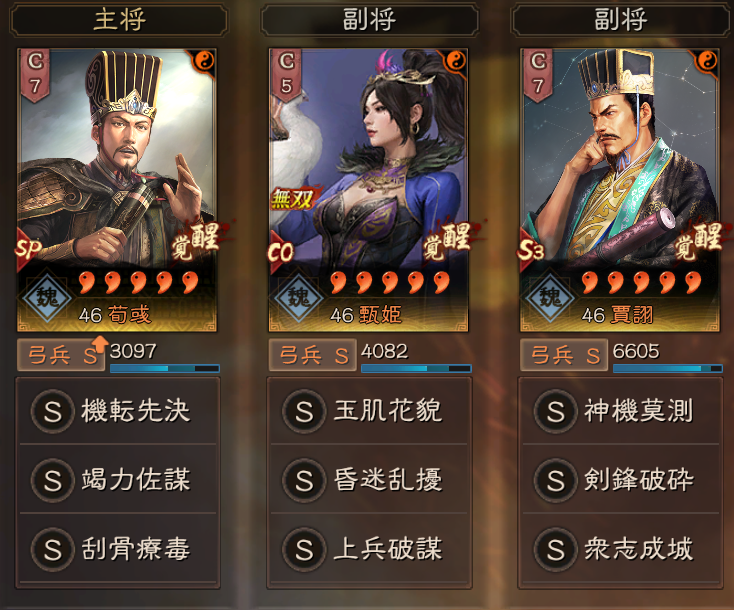Screen dimensions: 734x610
Task: Click 賈詡's 弓兵 S troop type button
Action: click(x=564, y=355)
